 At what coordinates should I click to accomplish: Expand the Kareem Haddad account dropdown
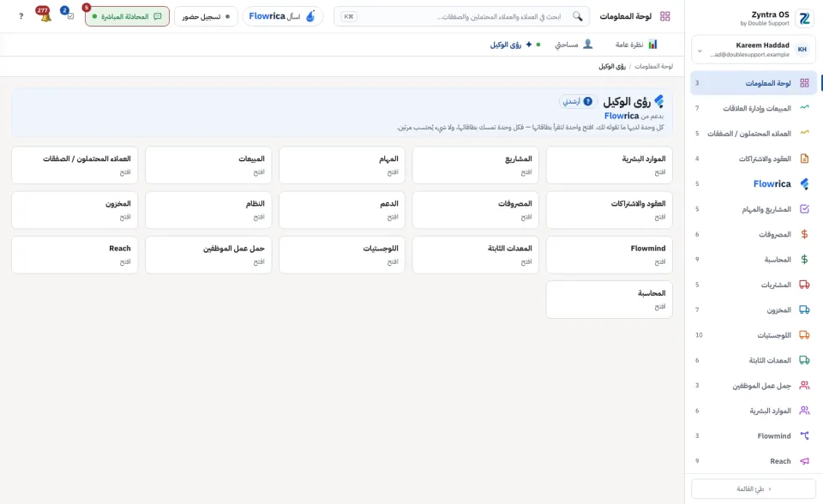click(x=700, y=51)
